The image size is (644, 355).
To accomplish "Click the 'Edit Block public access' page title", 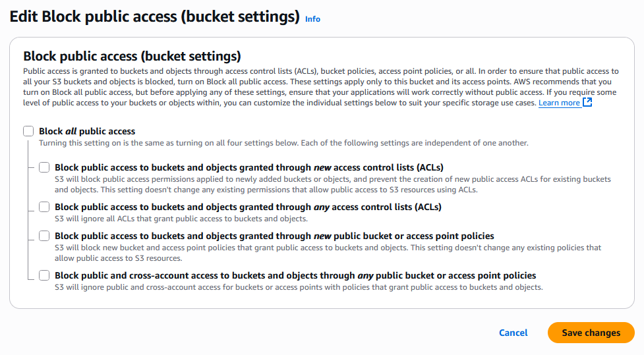I will tap(155, 17).
